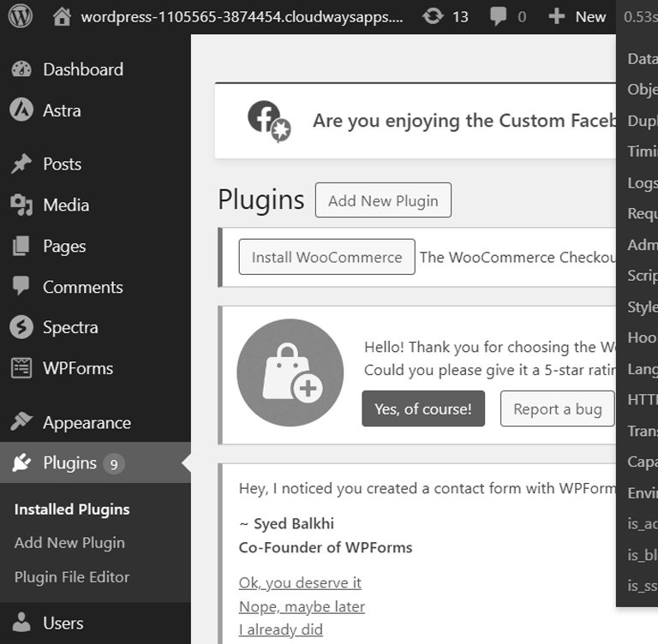Open the Astra menu item
658x644 pixels.
tap(62, 110)
